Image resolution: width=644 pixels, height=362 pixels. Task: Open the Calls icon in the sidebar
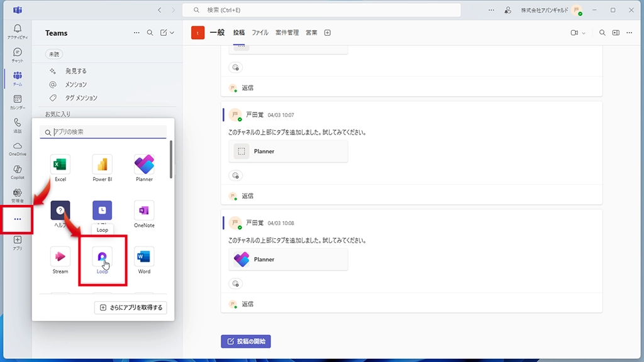(x=17, y=125)
